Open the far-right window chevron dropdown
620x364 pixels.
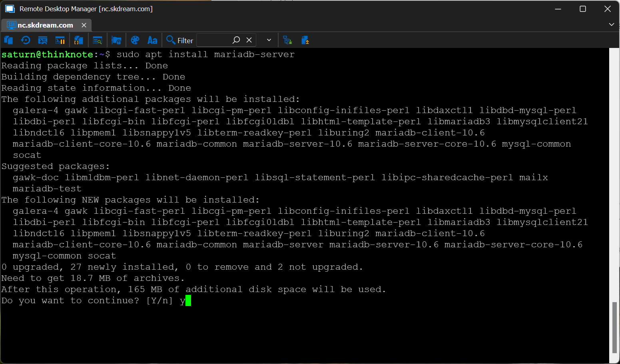(x=611, y=24)
